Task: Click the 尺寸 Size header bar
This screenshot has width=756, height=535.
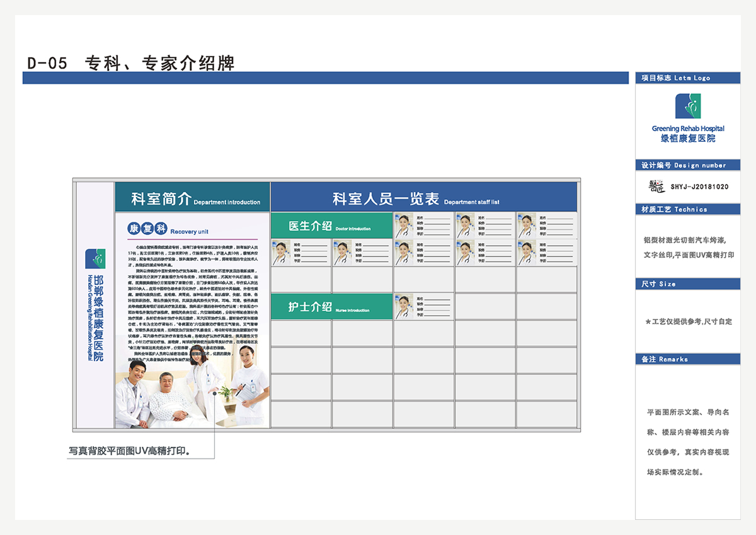Action: pyautogui.click(x=687, y=284)
